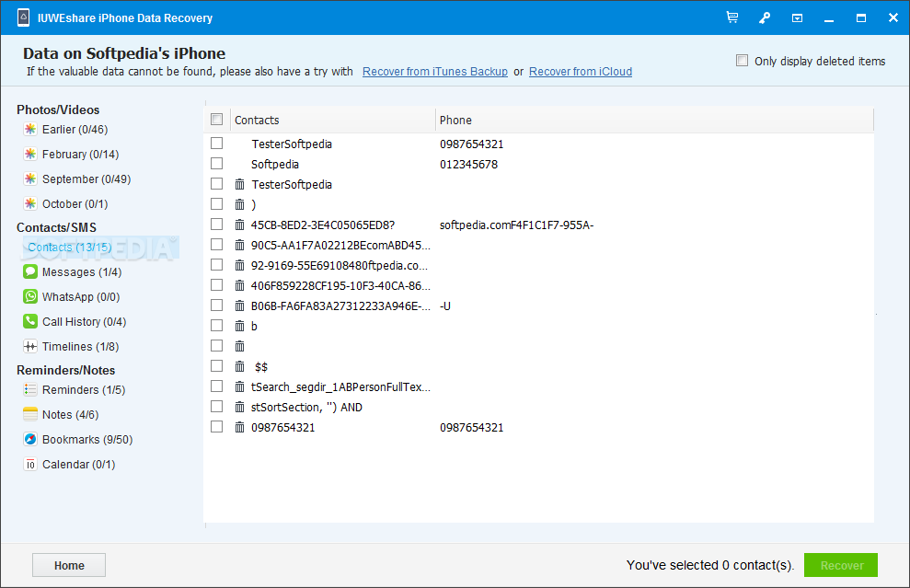910x588 pixels.
Task: Check the Softpedia 012345678 contact
Action: (216, 163)
